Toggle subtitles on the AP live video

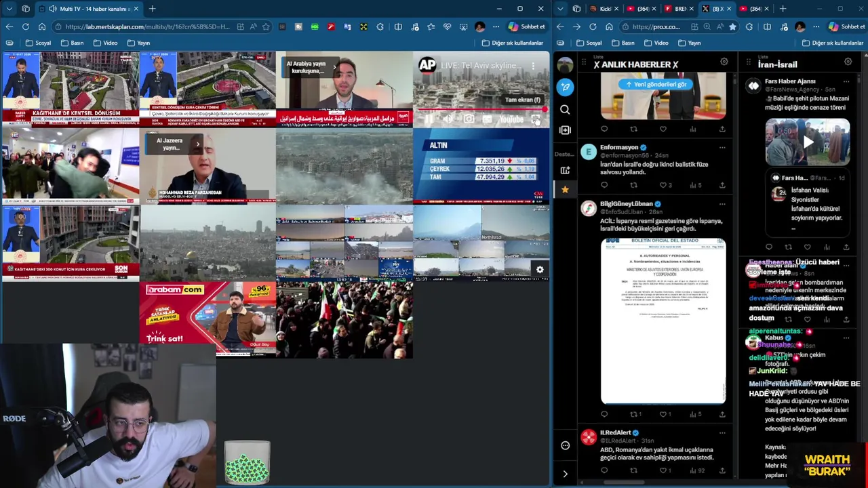[x=487, y=119]
